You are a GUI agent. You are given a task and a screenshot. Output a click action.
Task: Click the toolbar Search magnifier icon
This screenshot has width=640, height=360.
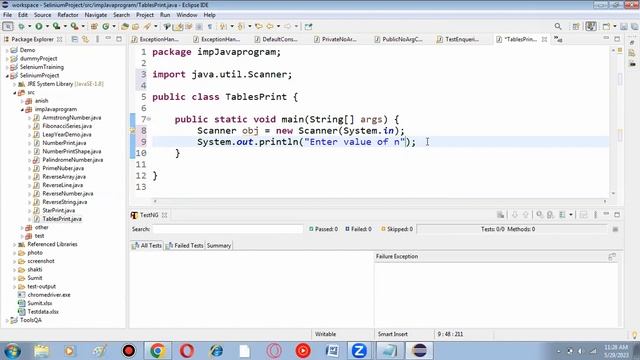click(558, 27)
